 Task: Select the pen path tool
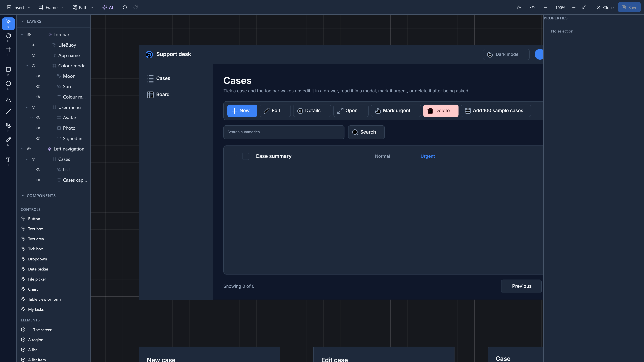(x=8, y=127)
